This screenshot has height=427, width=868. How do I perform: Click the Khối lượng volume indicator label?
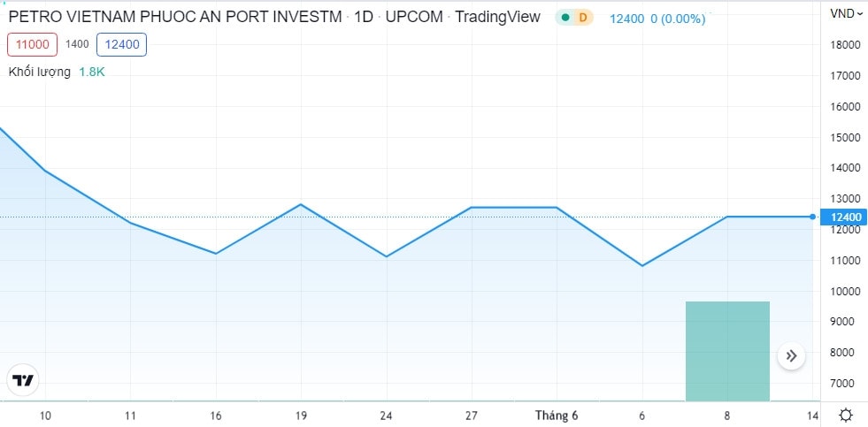[40, 72]
